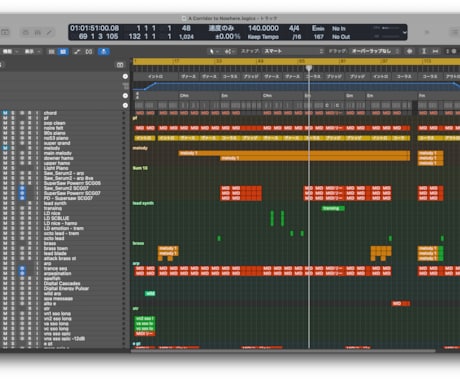Click the waveform zoom button
Screen dimensions: 460x380
click(410, 51)
